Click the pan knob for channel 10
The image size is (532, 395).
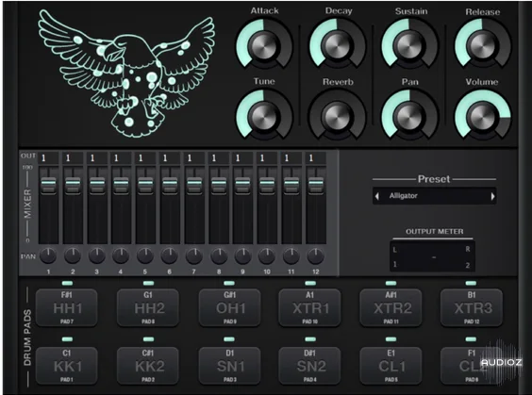267,255
